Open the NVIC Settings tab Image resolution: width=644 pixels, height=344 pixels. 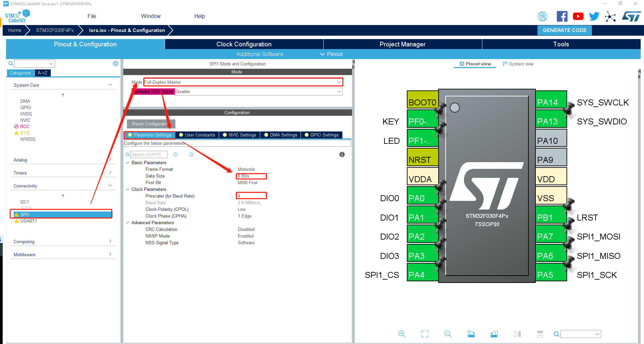(239, 135)
